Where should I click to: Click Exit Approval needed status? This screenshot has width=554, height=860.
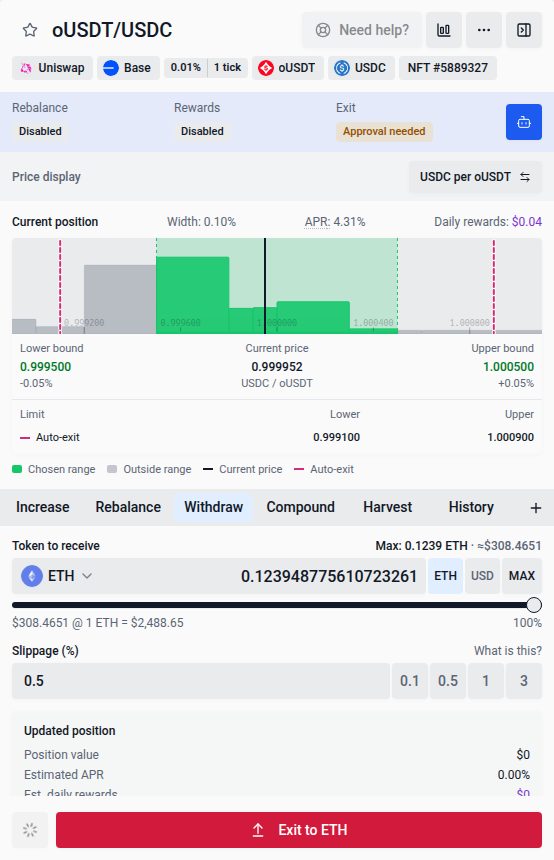pos(384,132)
